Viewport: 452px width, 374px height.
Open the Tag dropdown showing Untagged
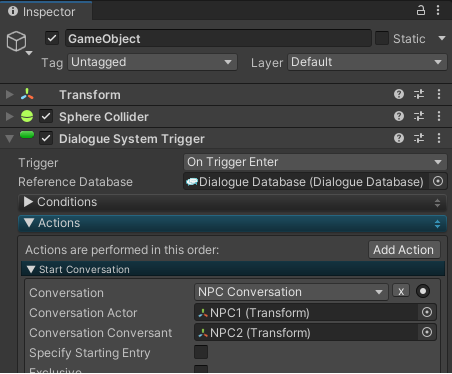click(153, 62)
